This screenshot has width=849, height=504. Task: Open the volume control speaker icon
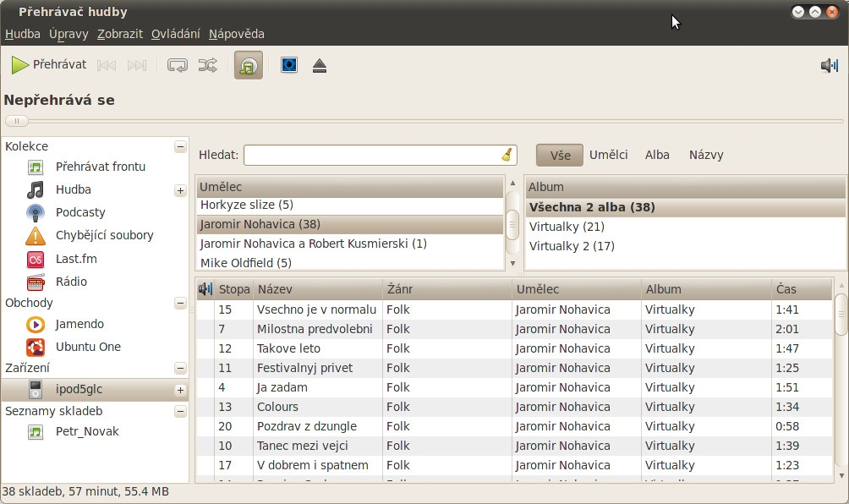pos(829,65)
